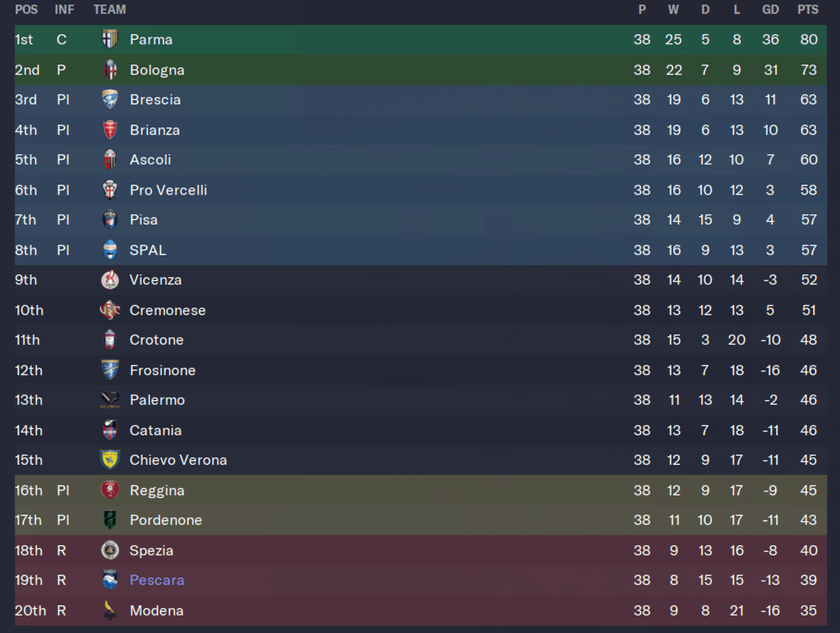The width and height of the screenshot is (840, 633).
Task: Open the Pescara team link
Action: 157,580
